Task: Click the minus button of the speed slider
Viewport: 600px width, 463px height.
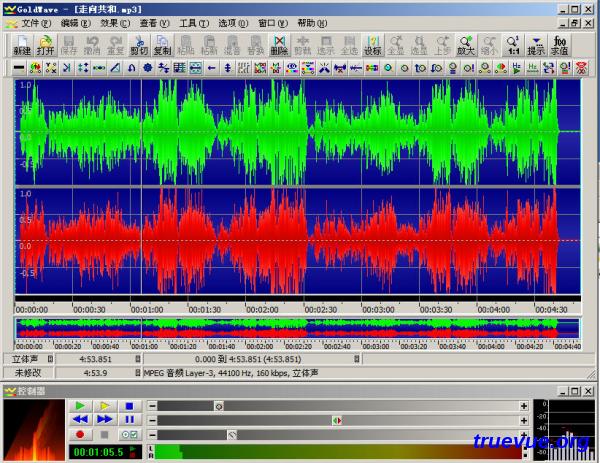Action: point(152,435)
